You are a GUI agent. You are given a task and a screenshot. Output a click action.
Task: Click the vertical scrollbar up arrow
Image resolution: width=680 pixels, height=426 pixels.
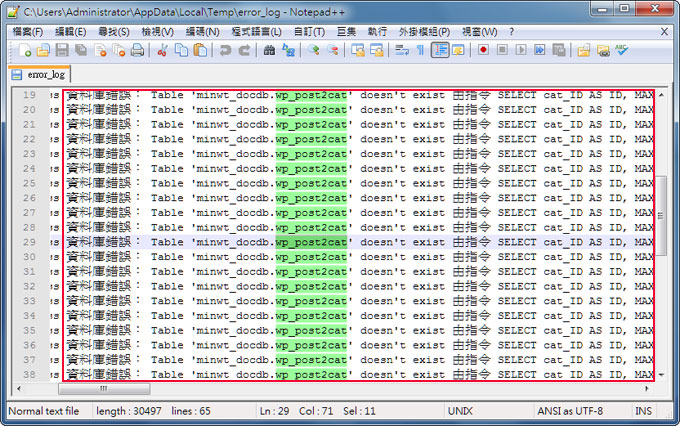click(661, 95)
